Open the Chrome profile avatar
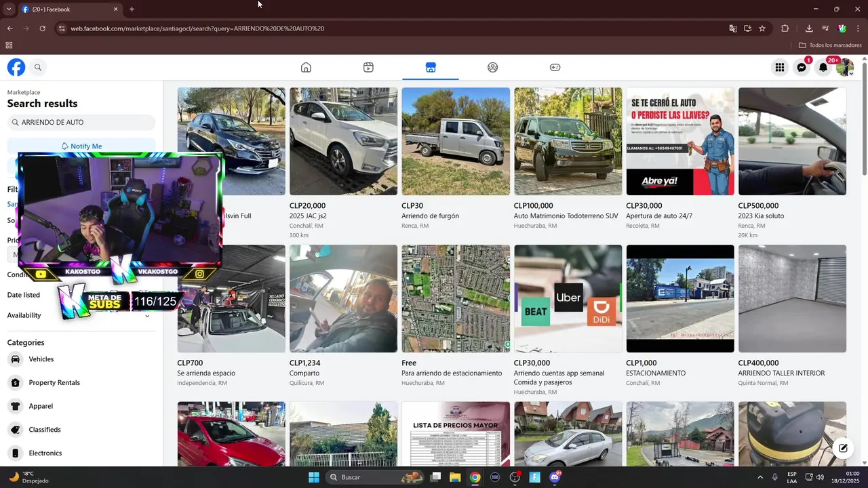The width and height of the screenshot is (868, 488). pyautogui.click(x=842, y=28)
